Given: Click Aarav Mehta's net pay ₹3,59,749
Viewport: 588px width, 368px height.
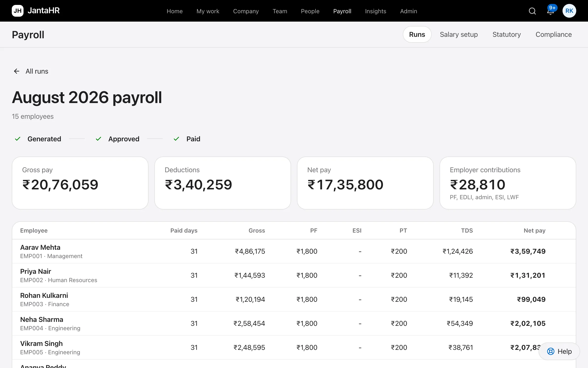Looking at the screenshot, I should pos(528,251).
